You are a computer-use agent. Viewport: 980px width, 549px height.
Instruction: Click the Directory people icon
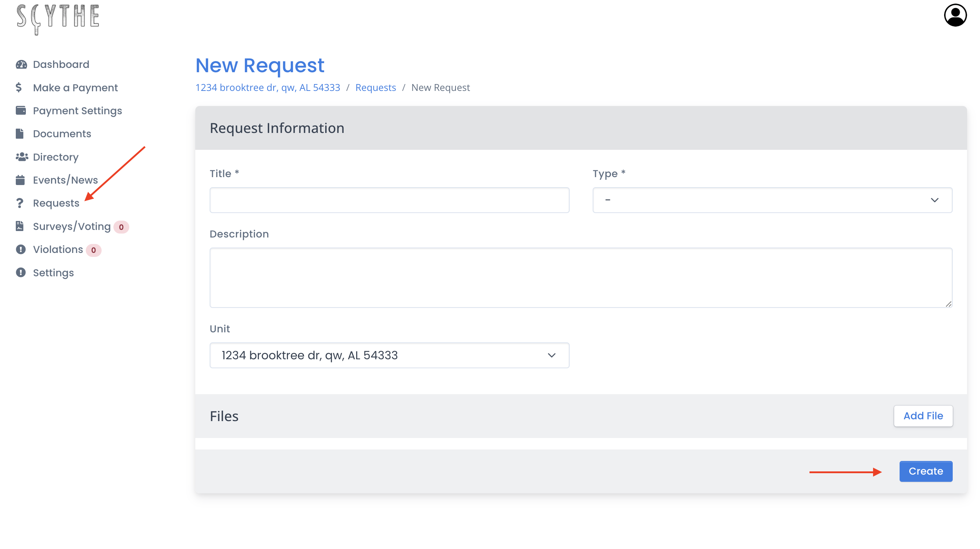22,157
